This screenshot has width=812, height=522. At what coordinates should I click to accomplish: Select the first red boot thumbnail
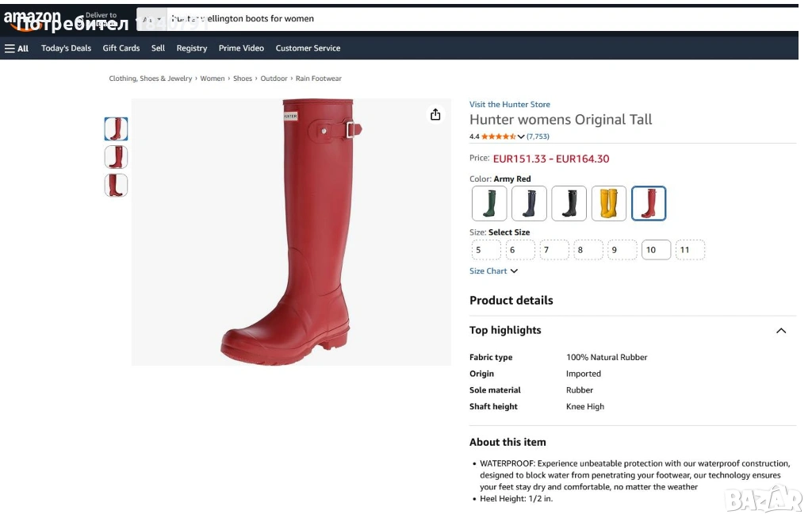pos(116,129)
